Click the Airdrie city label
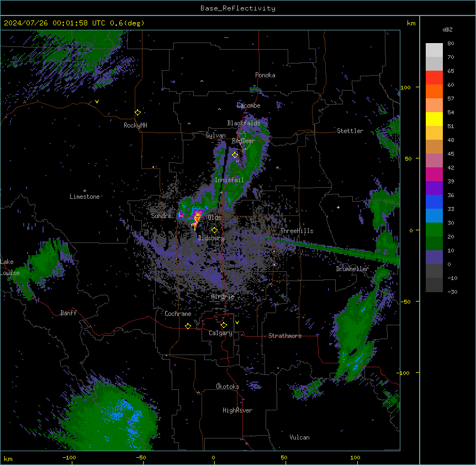 pos(223,297)
